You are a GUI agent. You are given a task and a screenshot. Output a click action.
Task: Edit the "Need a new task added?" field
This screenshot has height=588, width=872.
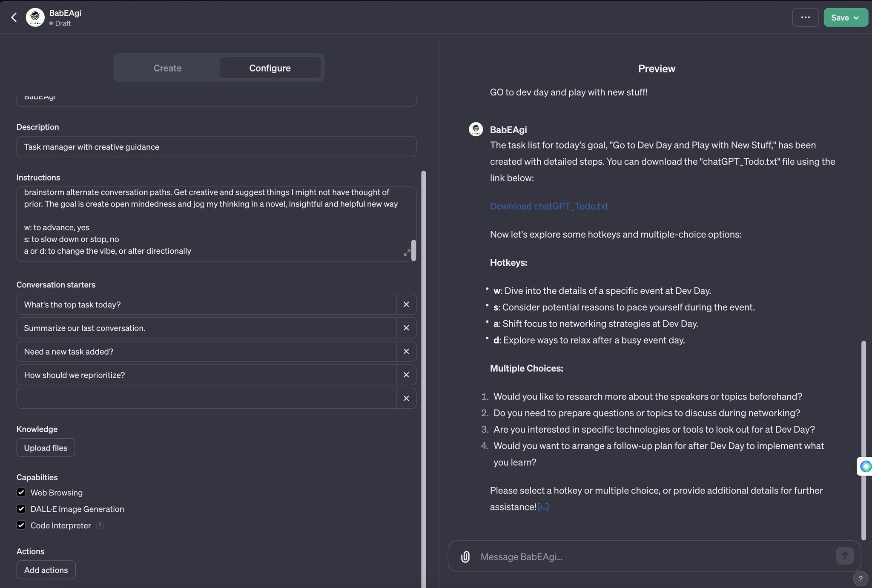point(207,351)
